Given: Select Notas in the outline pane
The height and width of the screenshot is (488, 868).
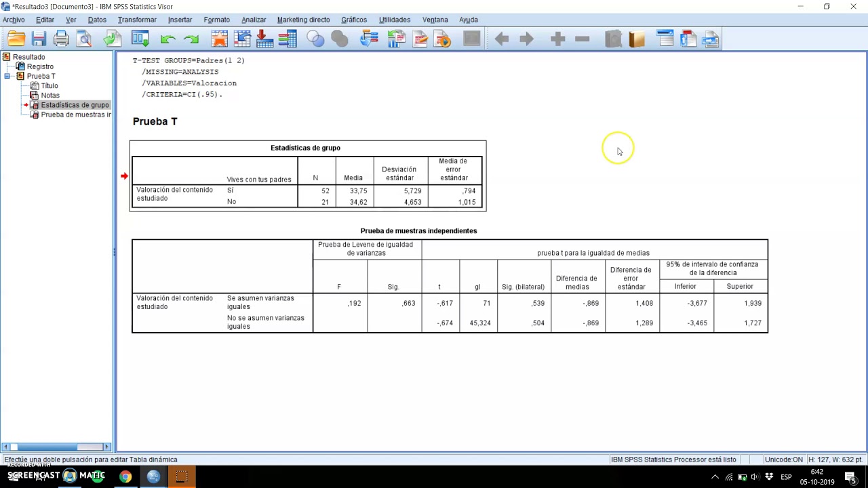Looking at the screenshot, I should click(x=50, y=95).
